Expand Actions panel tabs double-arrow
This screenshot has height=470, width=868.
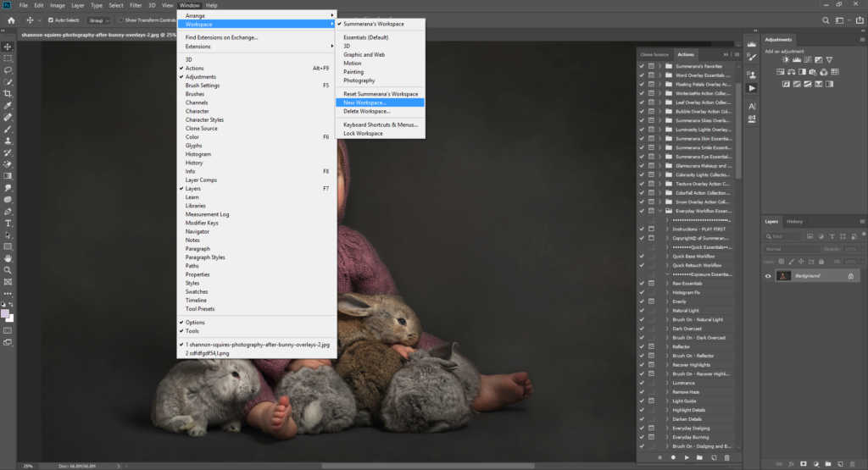(x=726, y=54)
